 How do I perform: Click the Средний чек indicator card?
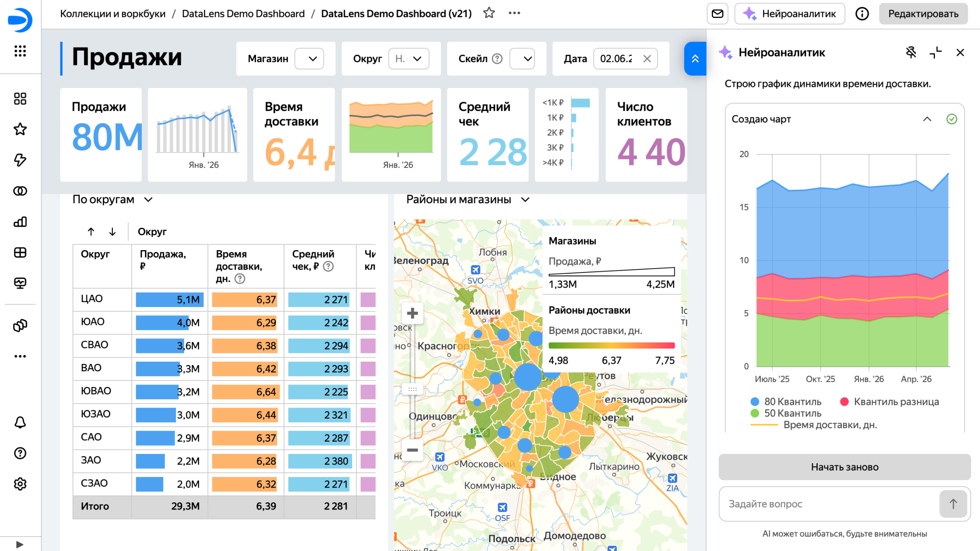click(x=488, y=135)
